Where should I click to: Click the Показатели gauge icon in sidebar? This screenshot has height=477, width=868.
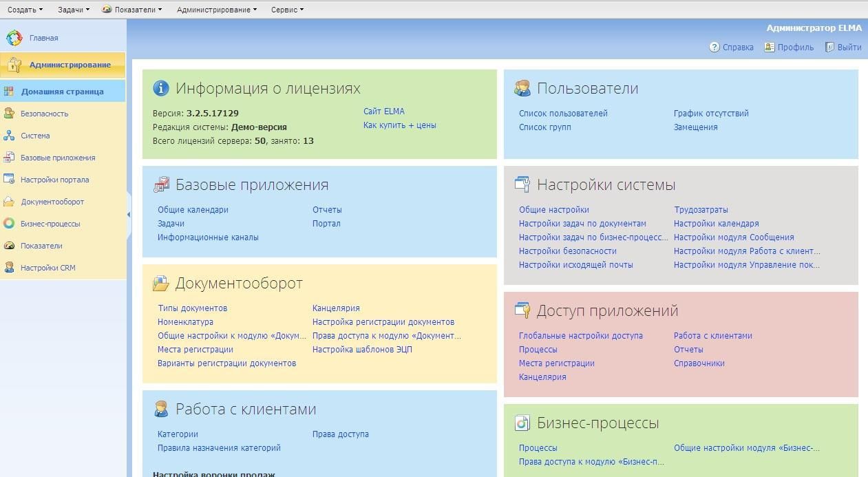pyautogui.click(x=9, y=246)
